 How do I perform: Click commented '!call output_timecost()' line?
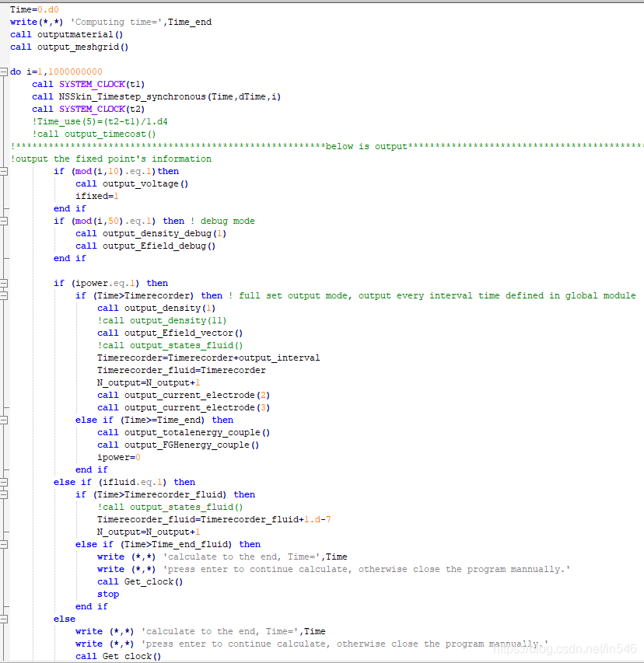pos(94,134)
